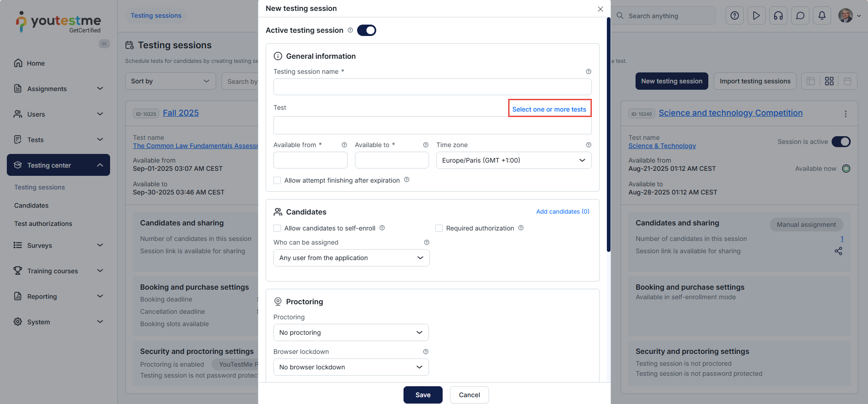868x404 pixels.
Task: Tick the Required authorization checkbox
Action: 439,228
